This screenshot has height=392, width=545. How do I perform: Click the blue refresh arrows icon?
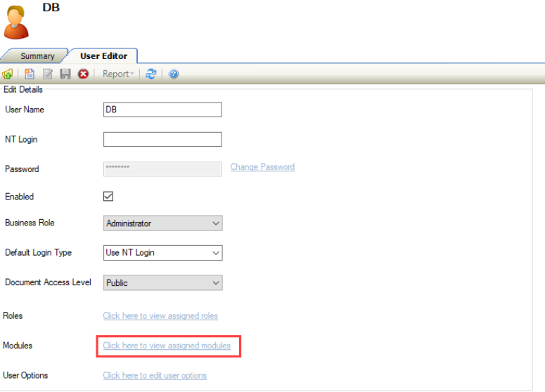tap(150, 74)
